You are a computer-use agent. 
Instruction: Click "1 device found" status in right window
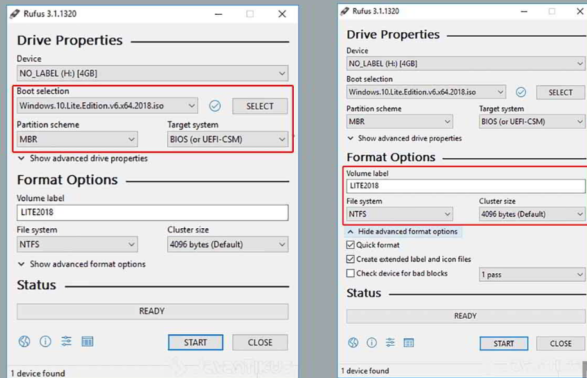tap(365, 371)
